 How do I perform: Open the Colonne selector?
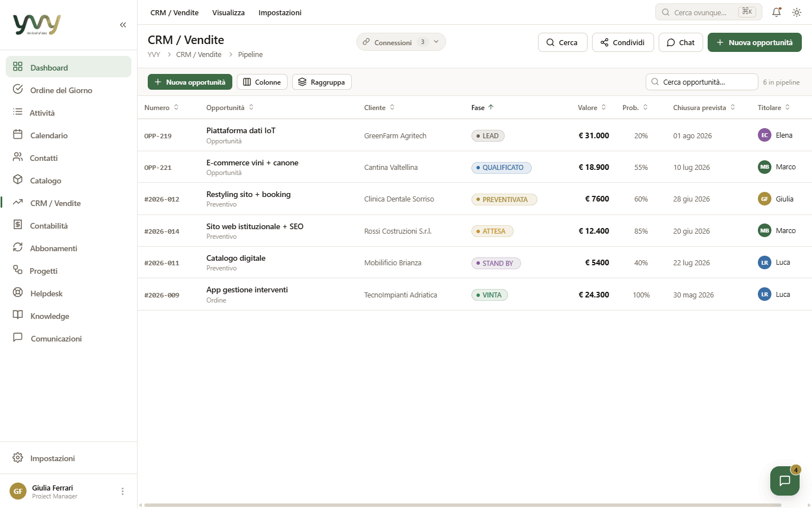pos(262,82)
